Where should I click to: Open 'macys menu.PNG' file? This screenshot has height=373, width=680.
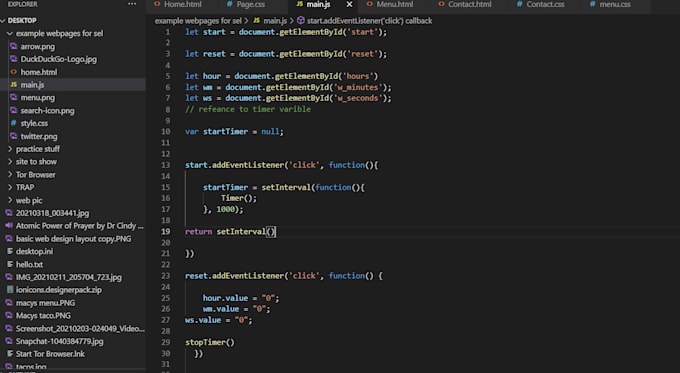click(x=45, y=303)
